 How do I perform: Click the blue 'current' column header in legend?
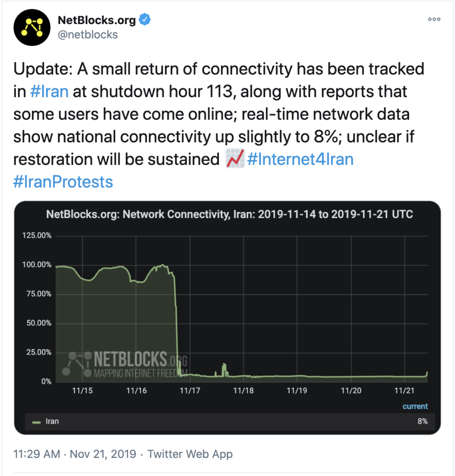[x=415, y=406]
